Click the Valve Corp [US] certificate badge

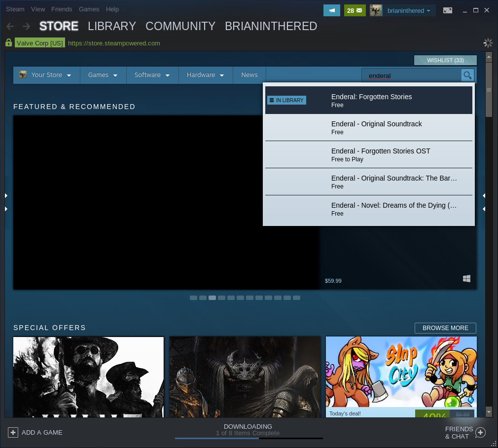pyautogui.click(x=40, y=43)
